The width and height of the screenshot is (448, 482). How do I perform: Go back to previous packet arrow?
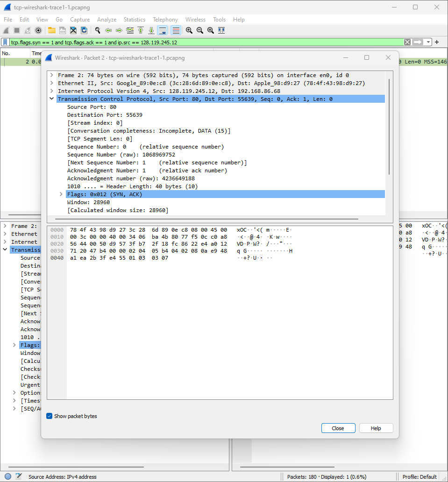point(108,30)
